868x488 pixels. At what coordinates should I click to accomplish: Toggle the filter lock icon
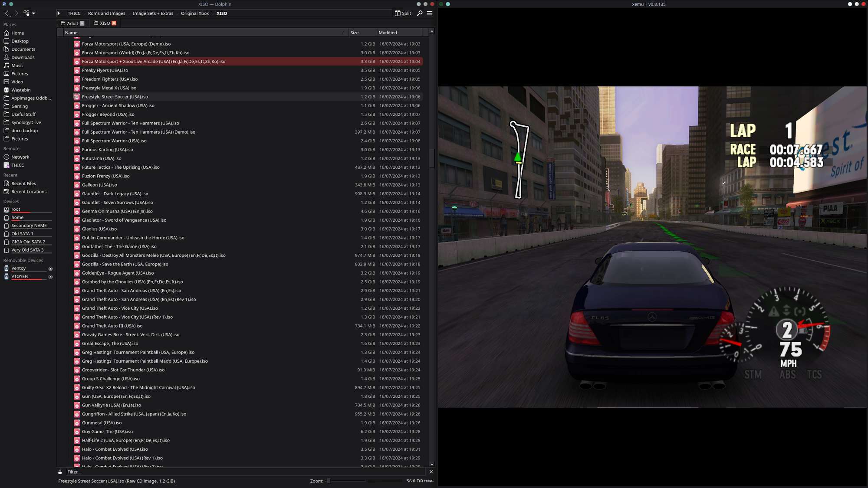(60, 472)
